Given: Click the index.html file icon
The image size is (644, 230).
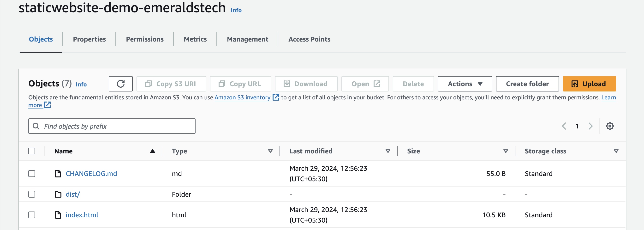Looking at the screenshot, I should click(58, 215).
